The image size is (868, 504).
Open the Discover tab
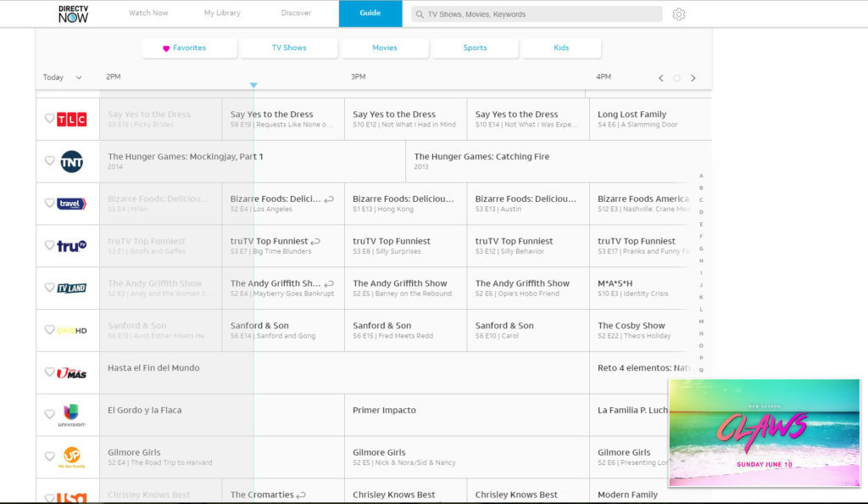[x=296, y=13]
